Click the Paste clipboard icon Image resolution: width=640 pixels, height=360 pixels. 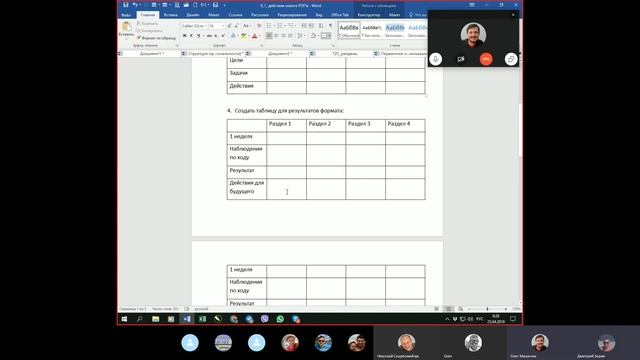(x=126, y=27)
